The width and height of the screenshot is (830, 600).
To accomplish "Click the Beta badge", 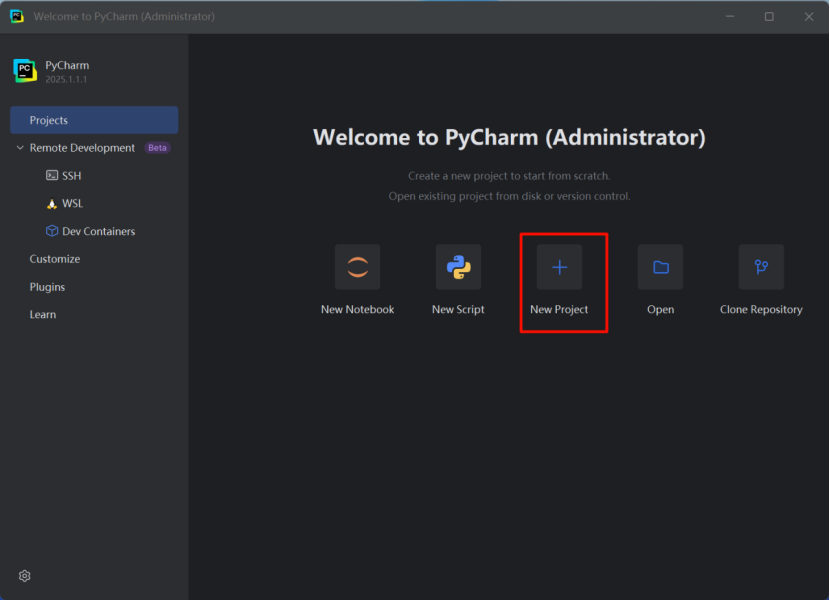I will click(157, 148).
